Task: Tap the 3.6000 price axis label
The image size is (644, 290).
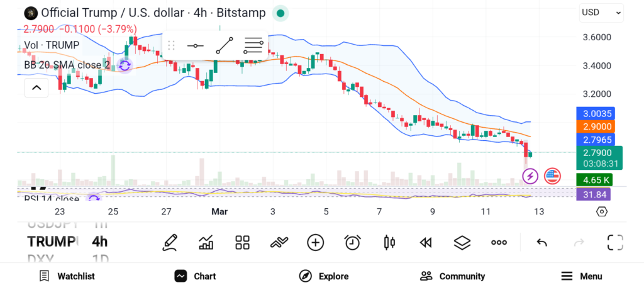Action: coord(597,37)
